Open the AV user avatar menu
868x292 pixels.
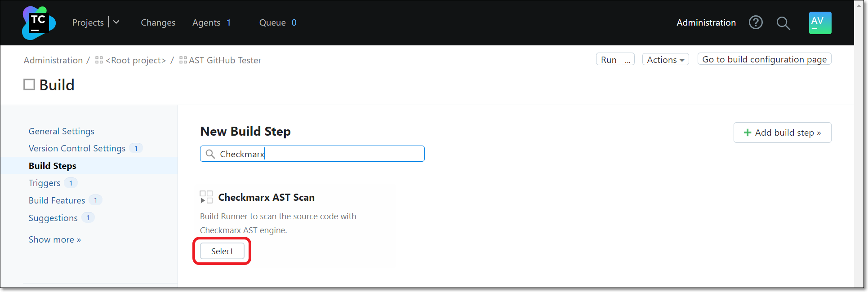point(820,22)
